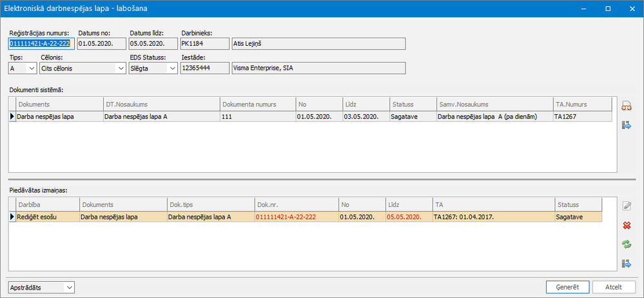The width and height of the screenshot is (644, 298).
Task: Select row indicator arrow of Rediģēt esošu row
Action: point(12,217)
